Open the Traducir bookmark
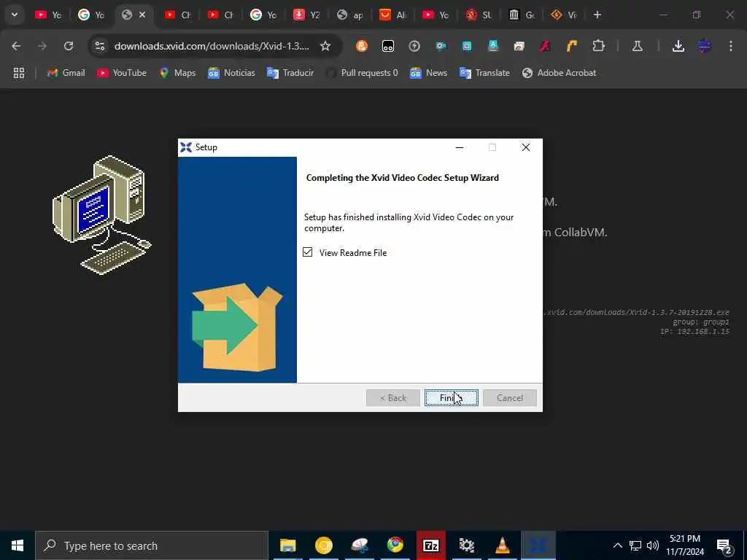 pos(290,73)
